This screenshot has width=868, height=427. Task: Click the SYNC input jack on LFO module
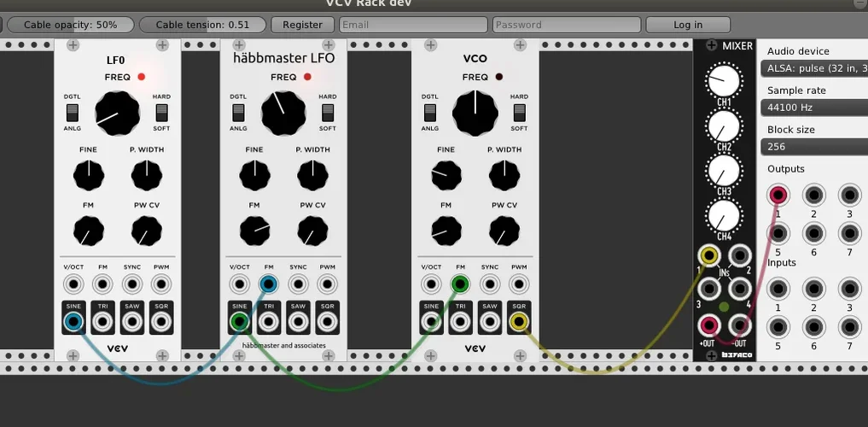132,284
